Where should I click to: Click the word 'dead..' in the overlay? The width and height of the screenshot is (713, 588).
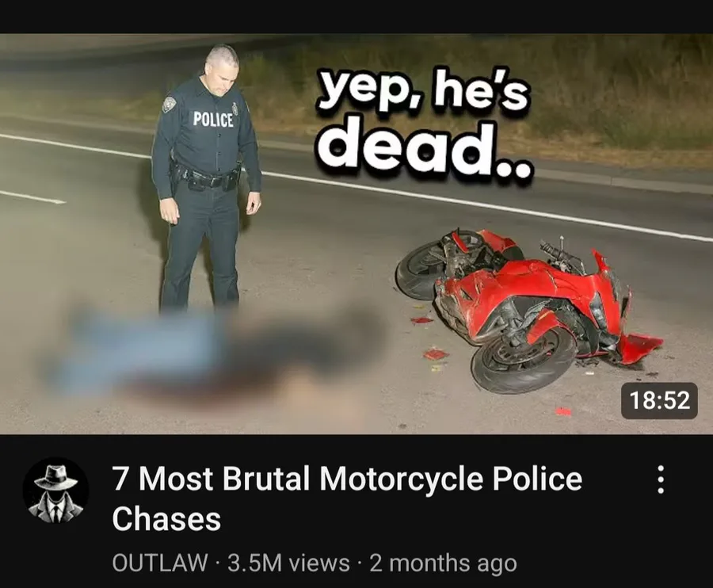point(425,150)
